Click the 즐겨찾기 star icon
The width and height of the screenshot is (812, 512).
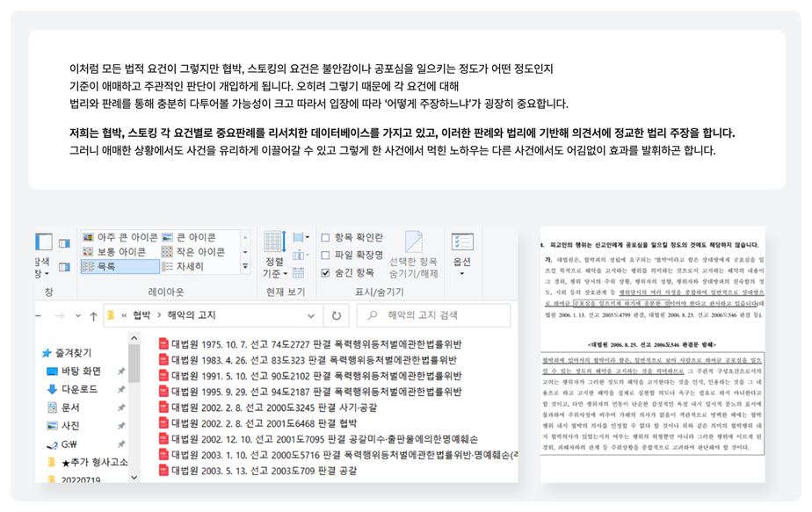point(47,353)
